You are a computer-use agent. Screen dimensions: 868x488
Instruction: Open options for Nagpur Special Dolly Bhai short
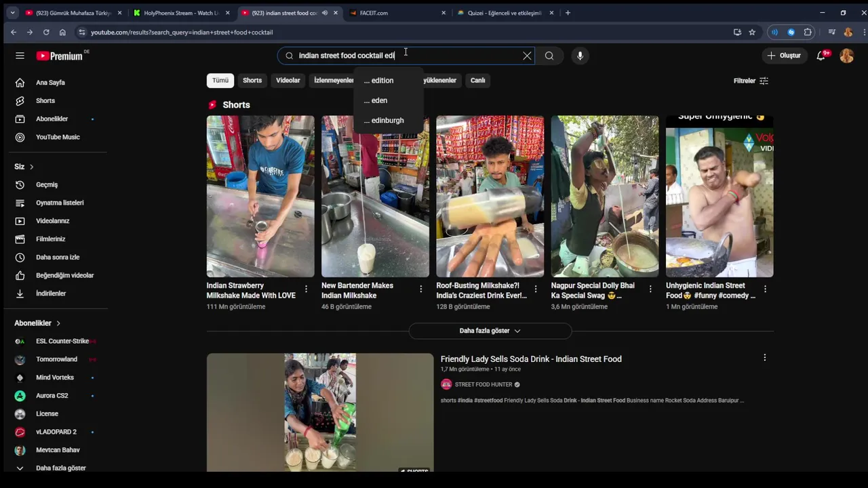(x=650, y=289)
